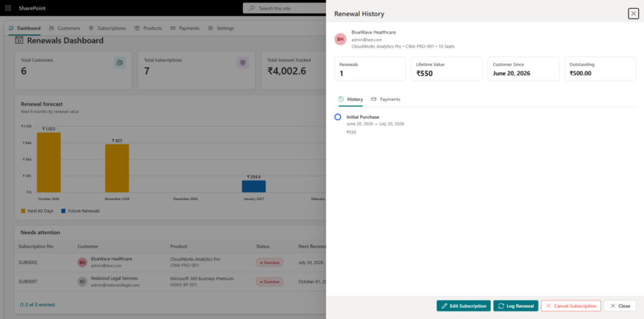Click the search magnifier icon
Screen dimensions: 644x319
(252, 8)
